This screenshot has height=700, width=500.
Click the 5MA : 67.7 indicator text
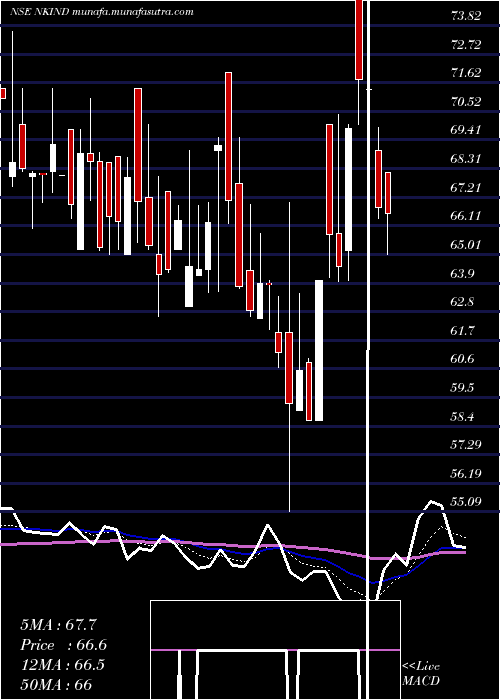58,625
